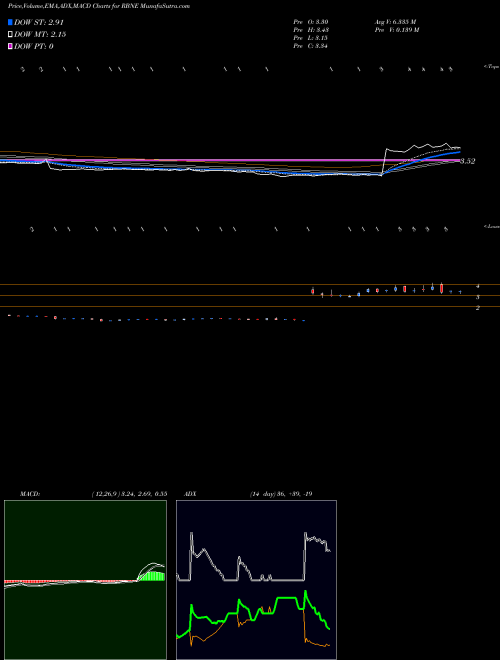The width and height of the screenshot is (500, 660).
Task: Click the magenta DOW PT legend swatch
Action: pyautogui.click(x=10, y=46)
